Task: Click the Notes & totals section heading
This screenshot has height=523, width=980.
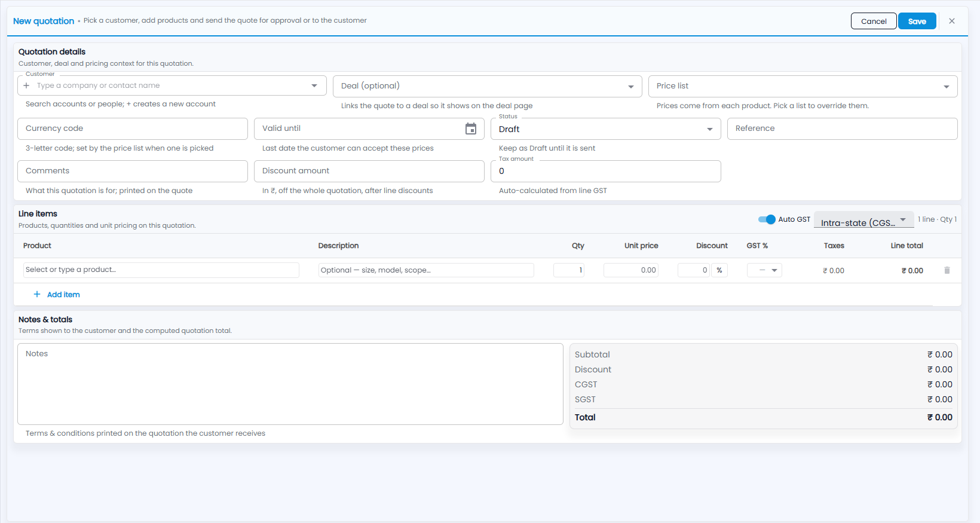Action: pos(45,320)
